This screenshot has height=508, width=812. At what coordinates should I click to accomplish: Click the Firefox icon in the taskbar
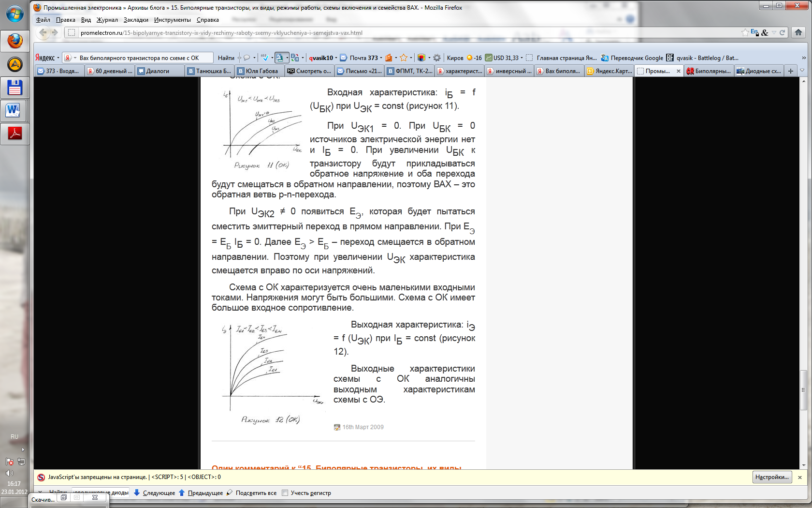tap(14, 41)
